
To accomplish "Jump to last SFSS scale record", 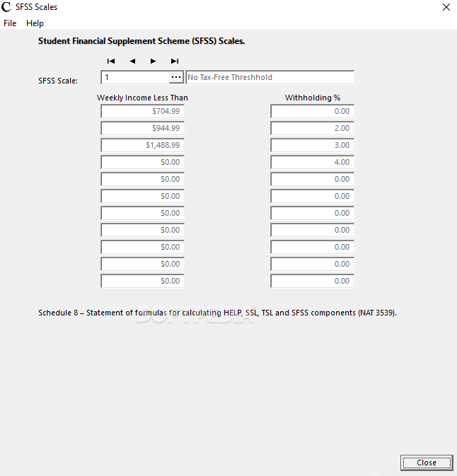I will click(175, 61).
